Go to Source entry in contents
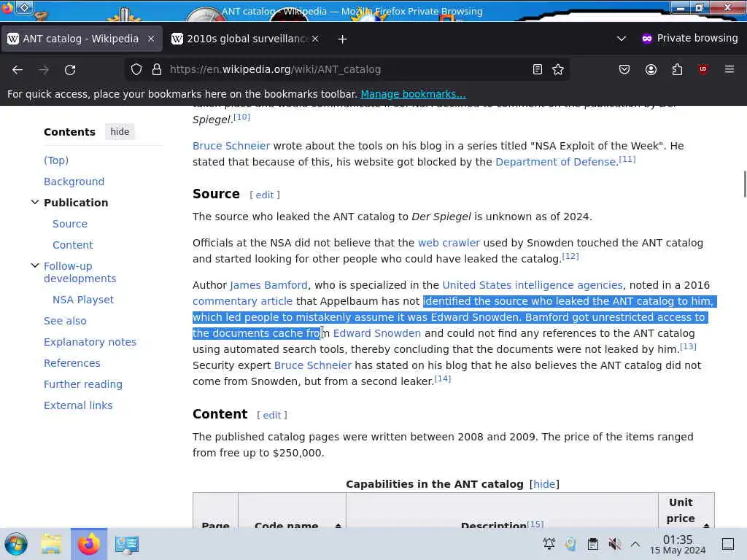 point(70,224)
